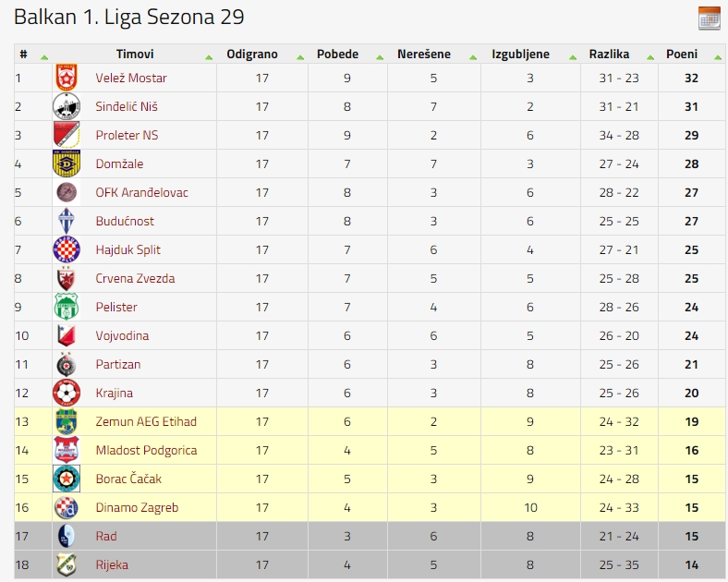Open OFK Aranđelovac team link

point(141,192)
